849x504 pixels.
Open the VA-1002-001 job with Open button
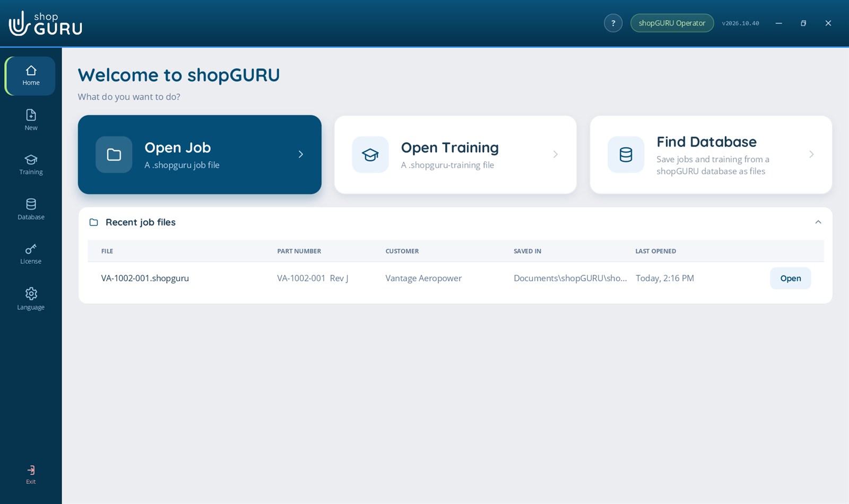(x=790, y=278)
